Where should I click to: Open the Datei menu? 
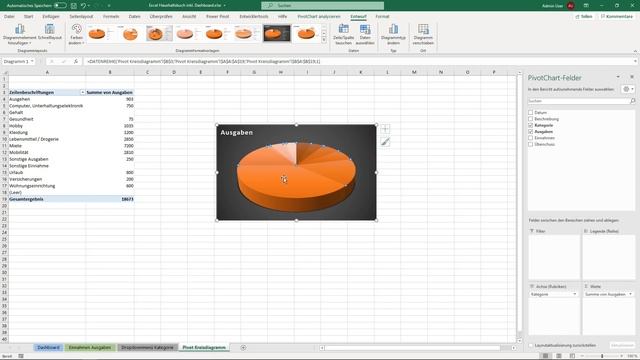pos(9,16)
